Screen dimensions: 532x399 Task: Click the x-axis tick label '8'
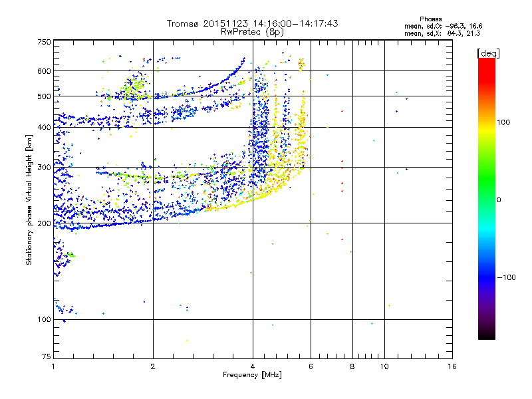[352, 366]
